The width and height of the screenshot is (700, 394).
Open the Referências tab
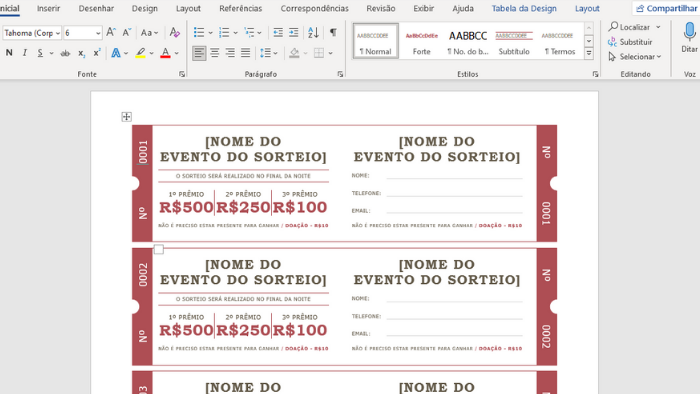[241, 8]
